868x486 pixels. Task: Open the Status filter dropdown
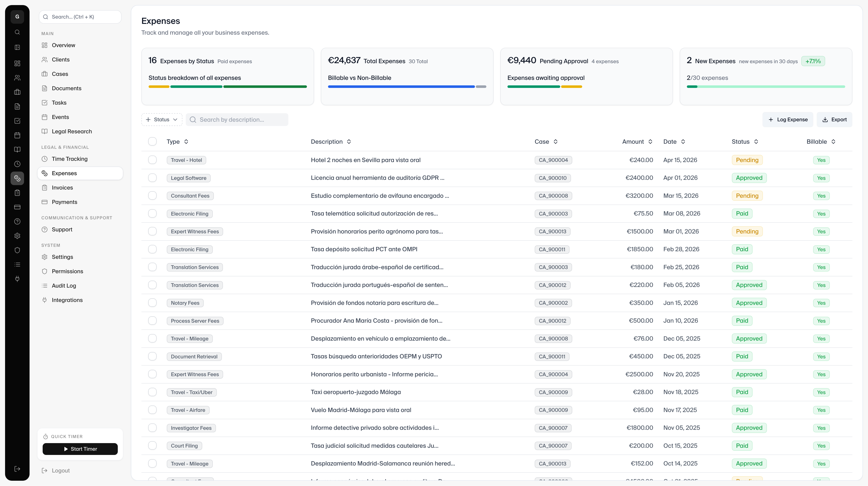click(x=162, y=120)
